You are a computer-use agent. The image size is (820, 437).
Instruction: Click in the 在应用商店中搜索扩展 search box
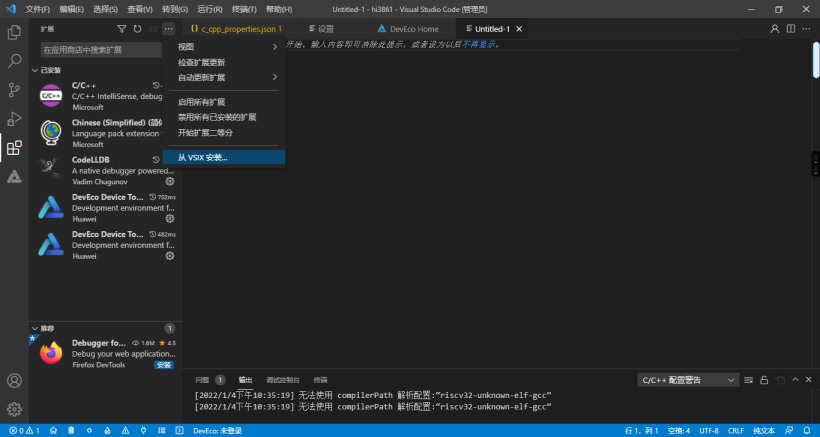pos(101,50)
